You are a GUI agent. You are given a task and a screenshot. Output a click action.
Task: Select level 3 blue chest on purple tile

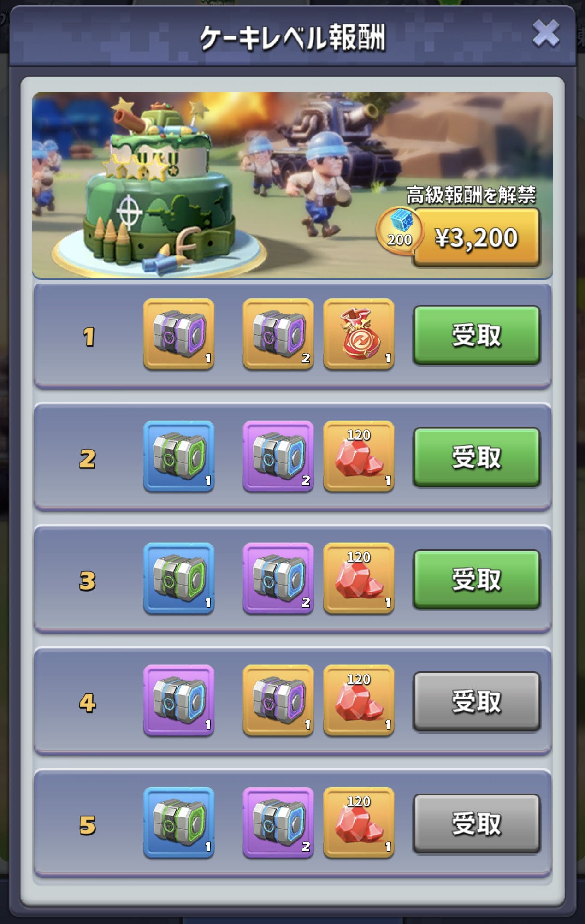(x=278, y=579)
